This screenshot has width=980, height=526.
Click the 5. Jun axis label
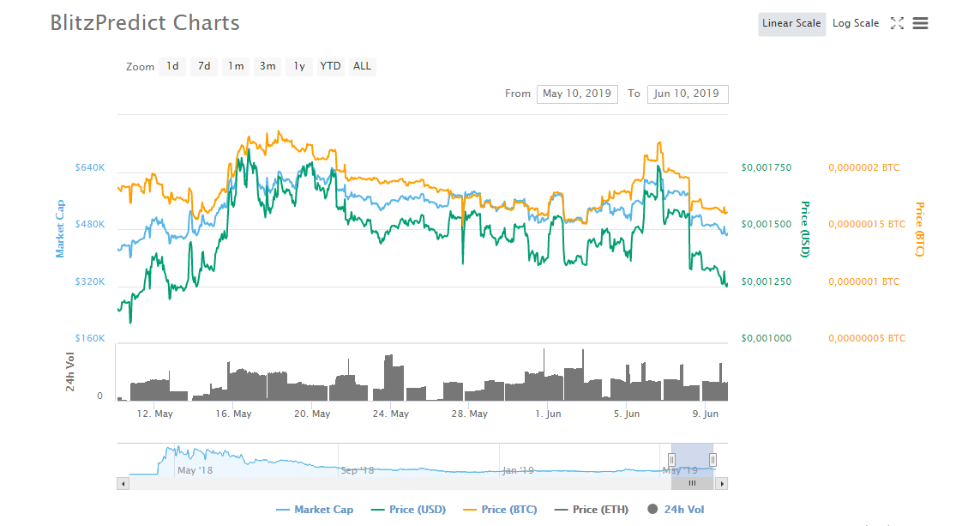pyautogui.click(x=627, y=414)
